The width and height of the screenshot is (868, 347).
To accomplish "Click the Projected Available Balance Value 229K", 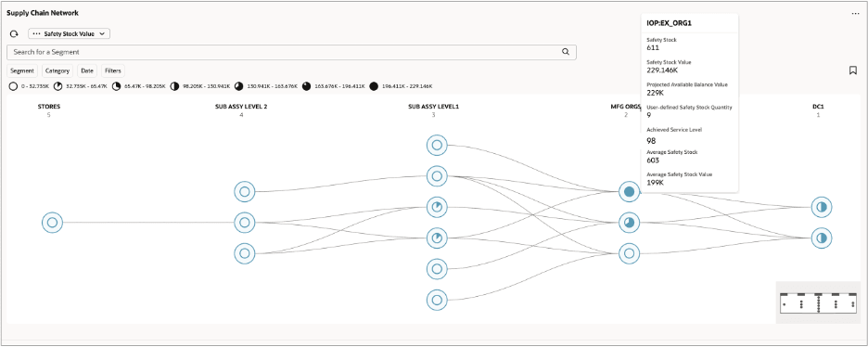I will (656, 93).
